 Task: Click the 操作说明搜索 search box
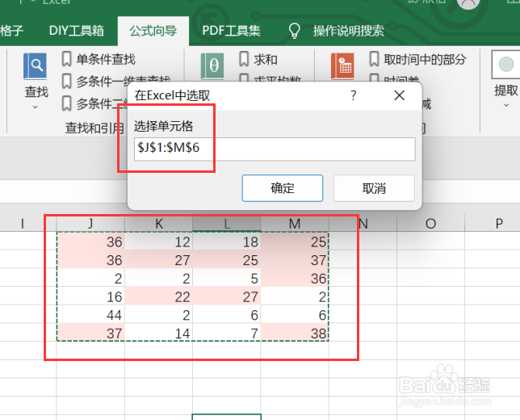click(x=349, y=31)
